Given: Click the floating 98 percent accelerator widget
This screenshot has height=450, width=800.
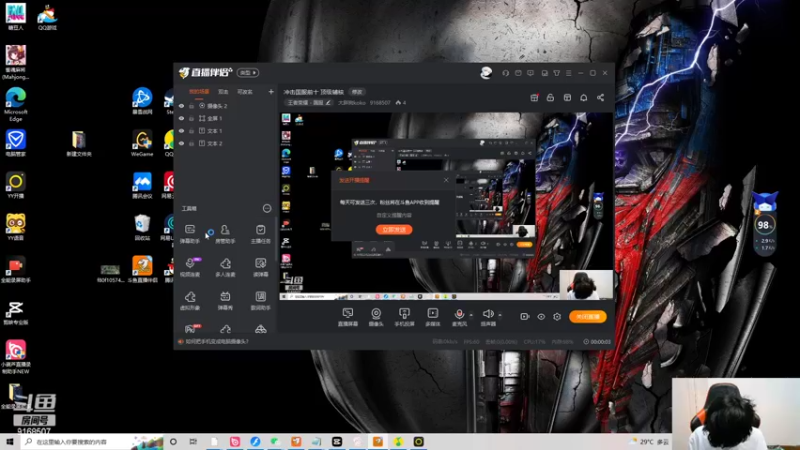Looking at the screenshot, I should pos(764,224).
